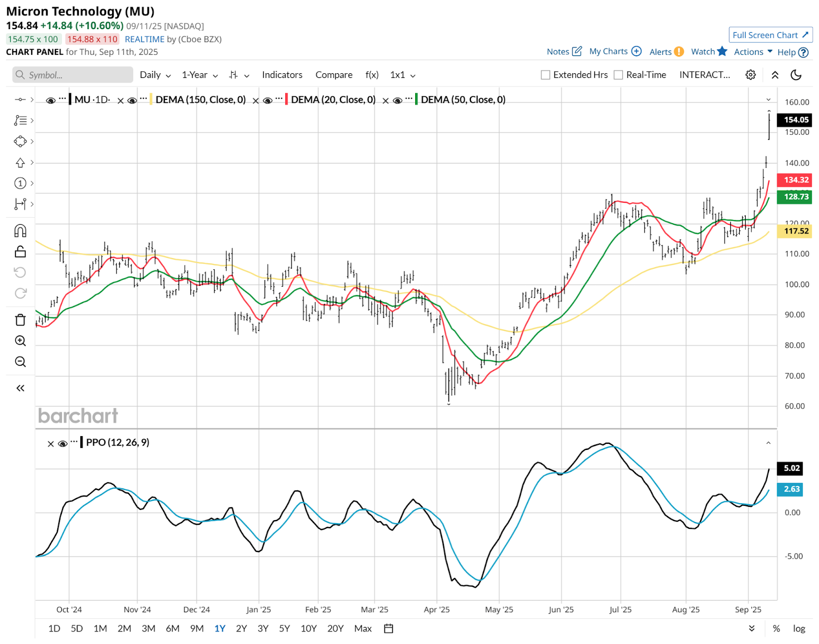The height and width of the screenshot is (644, 819).
Task: Open the 1x1 grid layout dropdown
Action: (x=402, y=75)
